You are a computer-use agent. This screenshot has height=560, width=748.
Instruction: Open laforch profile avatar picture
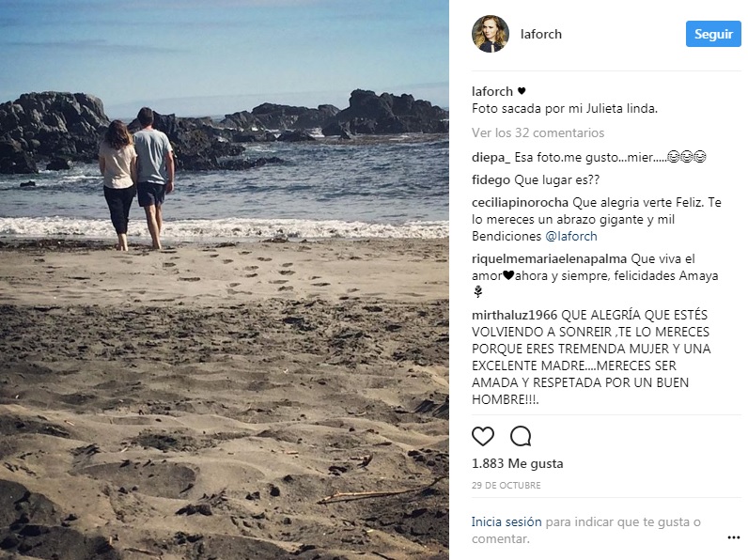491,34
